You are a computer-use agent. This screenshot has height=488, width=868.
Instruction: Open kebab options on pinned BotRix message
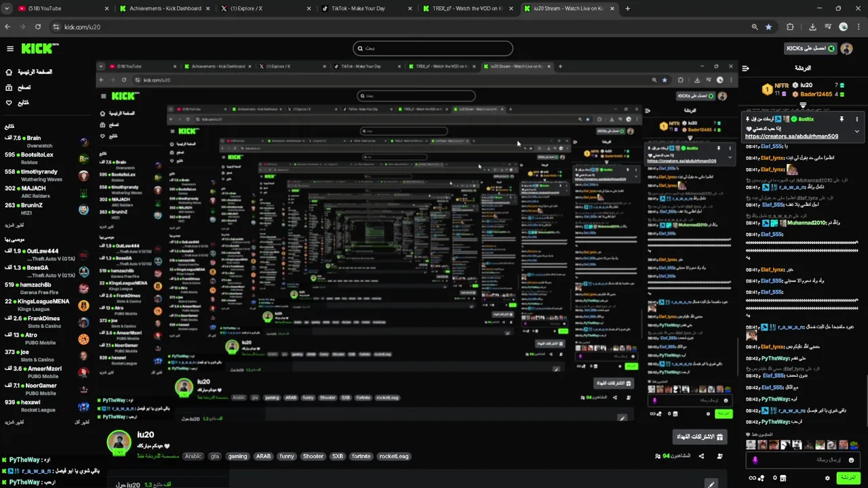click(856, 119)
